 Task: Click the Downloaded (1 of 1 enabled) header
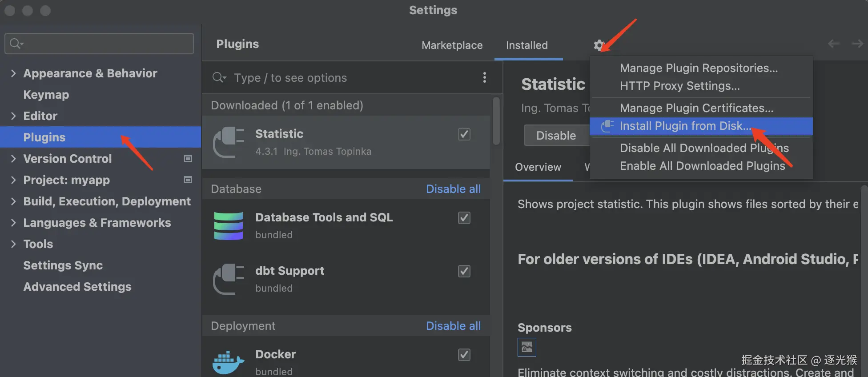point(287,105)
